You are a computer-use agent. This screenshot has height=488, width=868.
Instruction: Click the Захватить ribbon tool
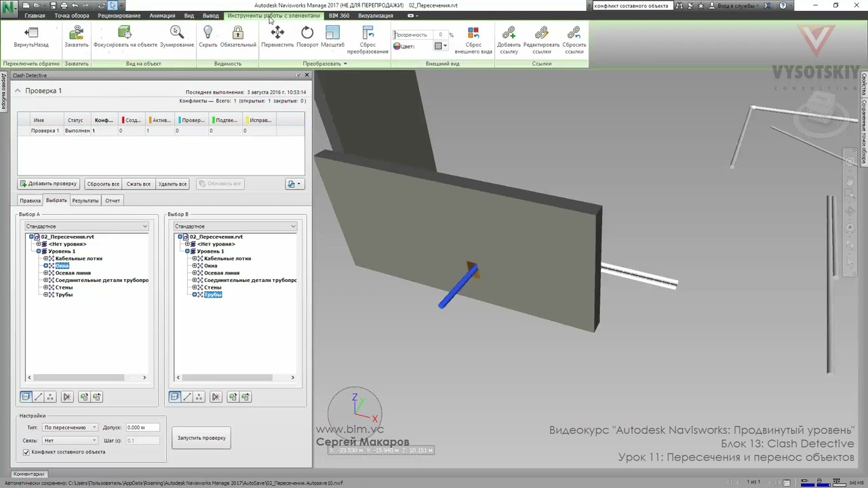pos(77,37)
